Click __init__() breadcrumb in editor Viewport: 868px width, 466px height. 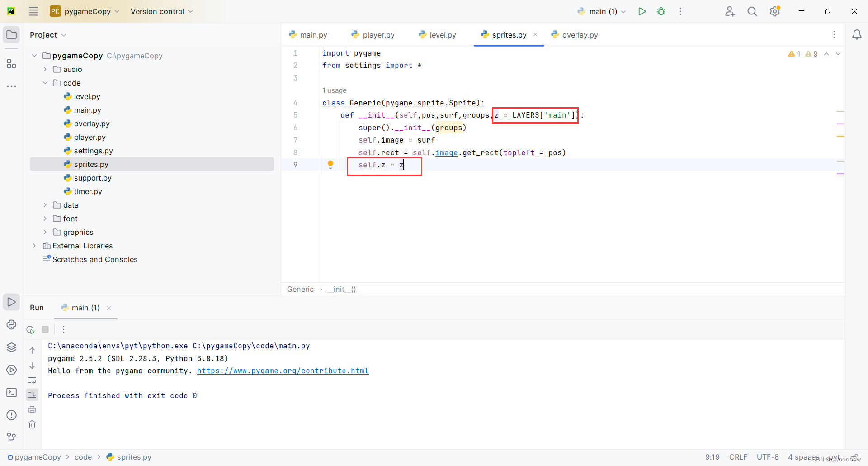pyautogui.click(x=342, y=289)
